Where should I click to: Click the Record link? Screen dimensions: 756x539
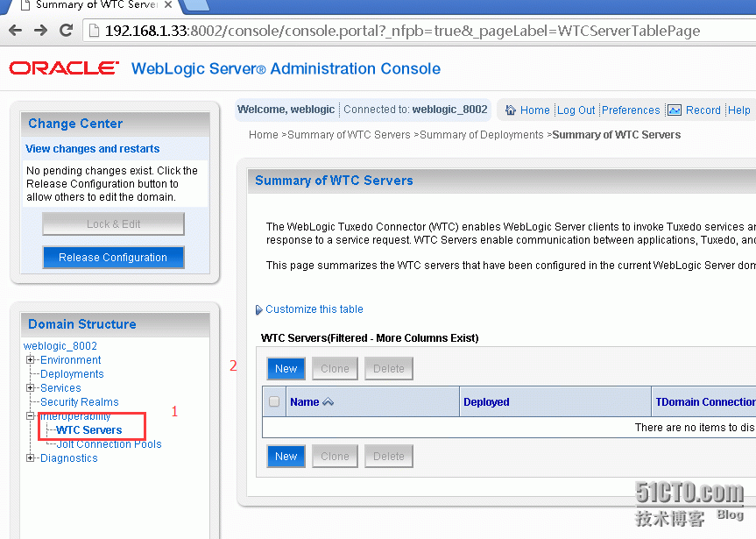[x=703, y=110]
